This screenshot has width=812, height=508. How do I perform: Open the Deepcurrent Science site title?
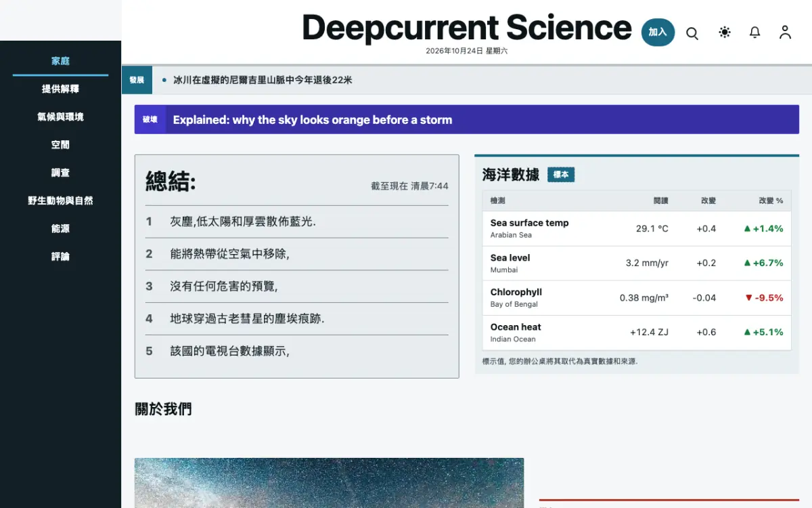coord(467,28)
